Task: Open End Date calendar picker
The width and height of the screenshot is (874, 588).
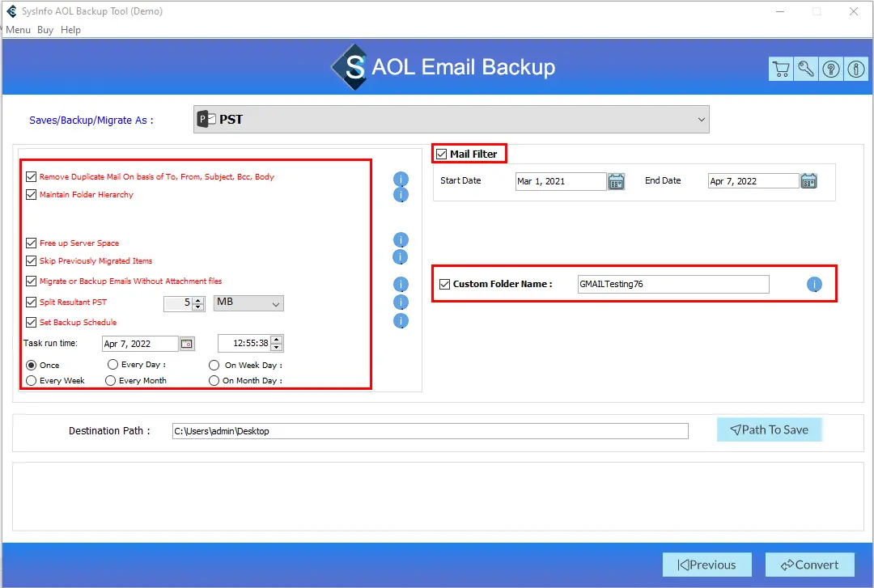Action: coord(808,181)
